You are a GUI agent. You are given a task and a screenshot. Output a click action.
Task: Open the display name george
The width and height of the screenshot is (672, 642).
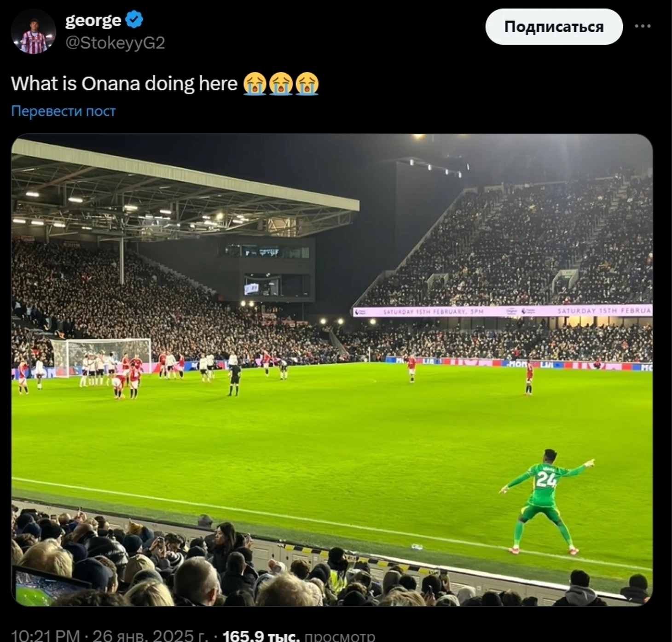click(x=93, y=20)
